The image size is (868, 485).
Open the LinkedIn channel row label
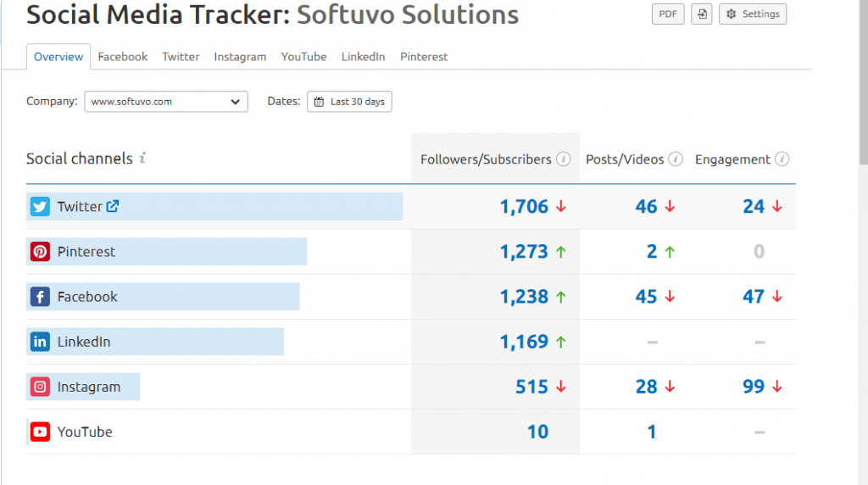pyautogui.click(x=84, y=342)
